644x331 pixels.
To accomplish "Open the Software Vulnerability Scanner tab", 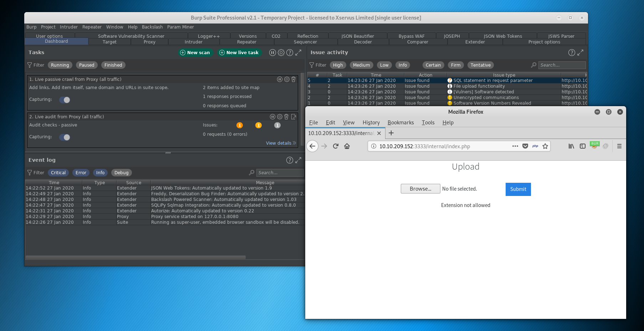I will (x=131, y=36).
